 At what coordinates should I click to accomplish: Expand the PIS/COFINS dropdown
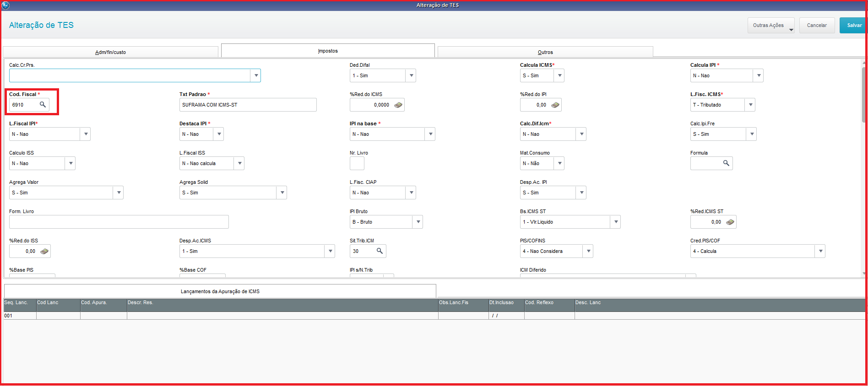(x=588, y=251)
